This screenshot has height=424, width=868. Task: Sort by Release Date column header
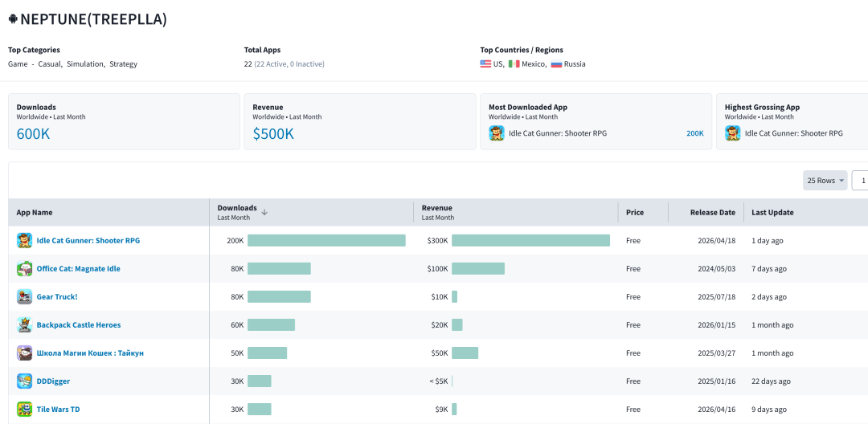pos(712,212)
